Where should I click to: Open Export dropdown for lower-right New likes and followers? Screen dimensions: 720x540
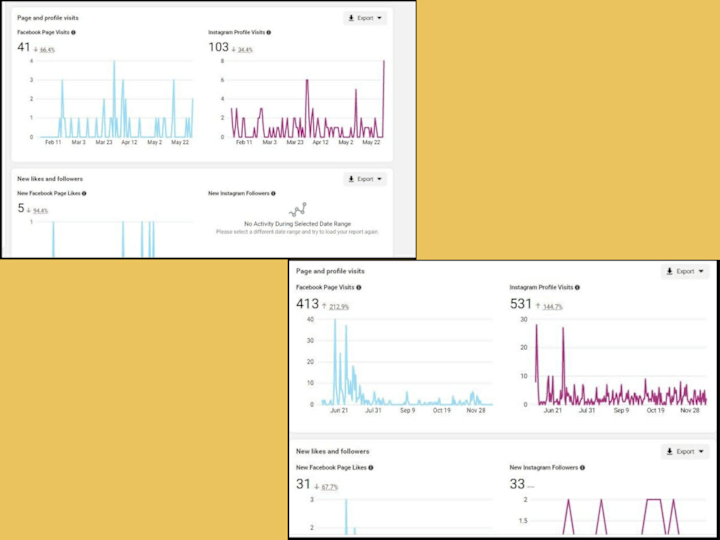click(685, 452)
